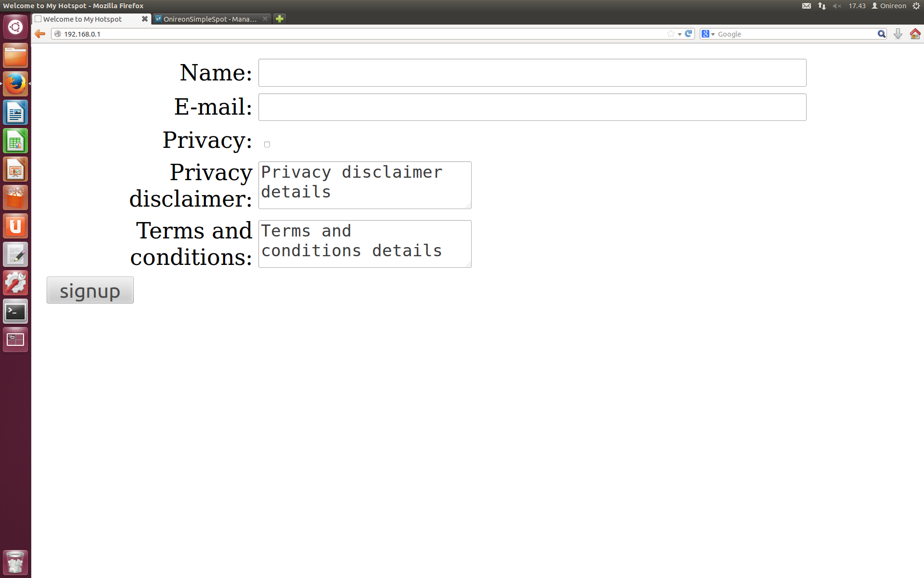Click the reload page button

tap(689, 34)
